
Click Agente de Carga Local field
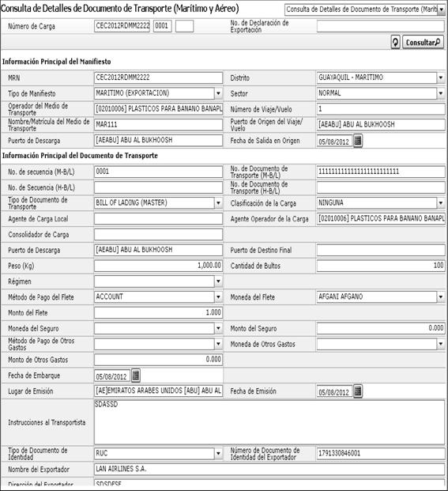point(158,218)
